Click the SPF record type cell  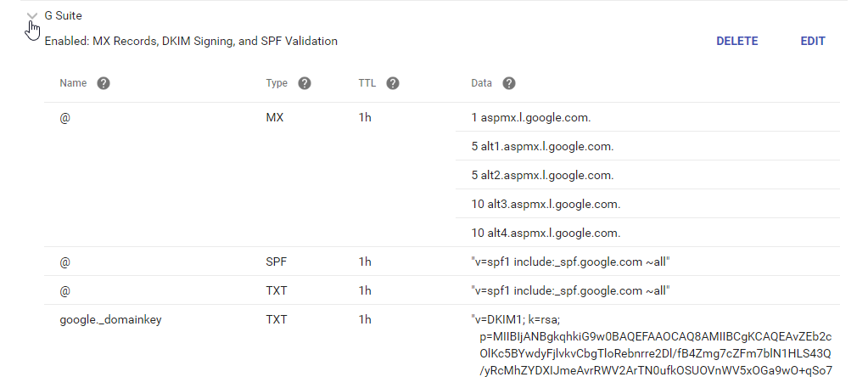[277, 262]
